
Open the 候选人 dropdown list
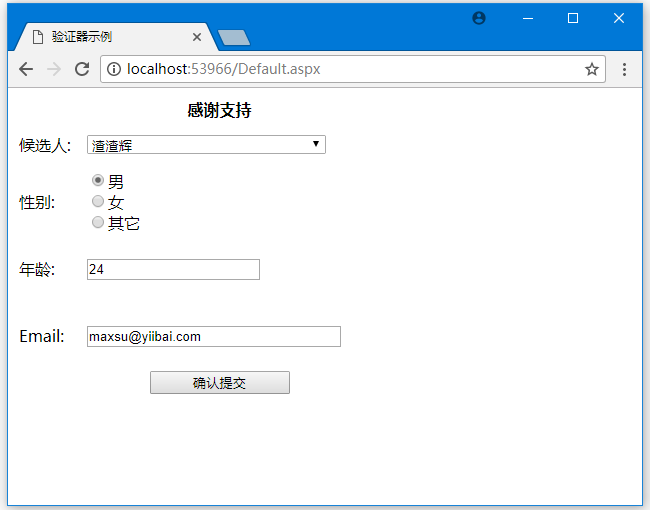coord(206,145)
